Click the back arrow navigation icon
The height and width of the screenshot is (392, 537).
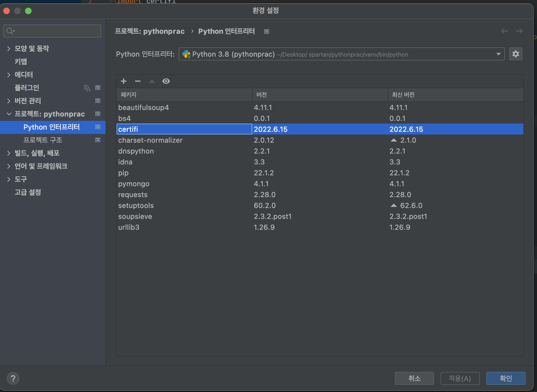point(504,31)
